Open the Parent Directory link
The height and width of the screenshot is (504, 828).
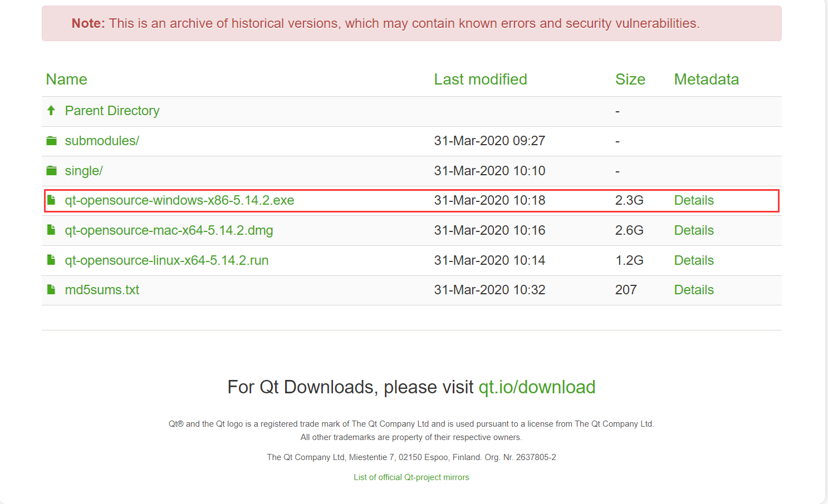point(112,111)
